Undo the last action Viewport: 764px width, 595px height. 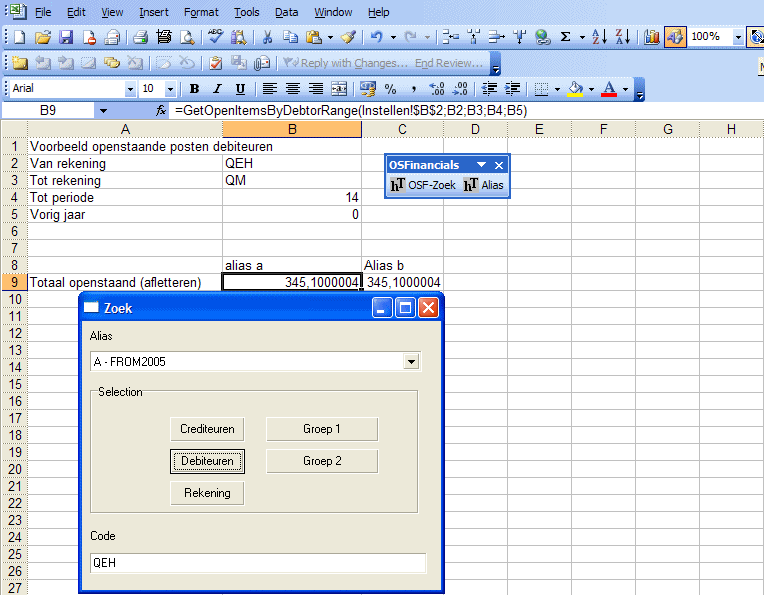point(376,37)
